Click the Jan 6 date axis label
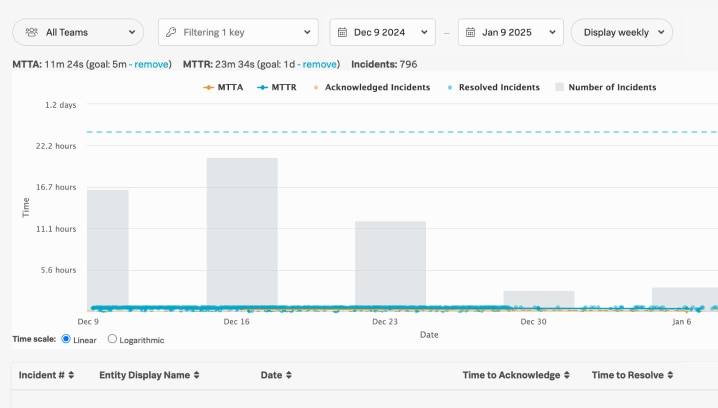Screen dimensions: 718x408 (x=681, y=321)
